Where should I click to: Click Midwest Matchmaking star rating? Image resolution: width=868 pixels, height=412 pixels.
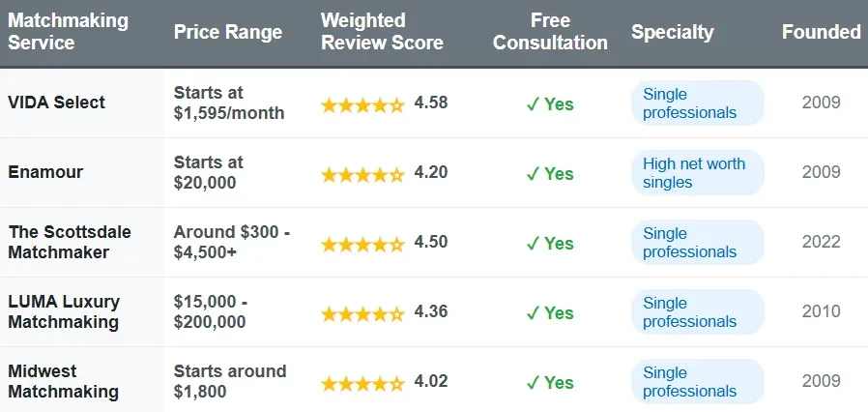click(362, 383)
